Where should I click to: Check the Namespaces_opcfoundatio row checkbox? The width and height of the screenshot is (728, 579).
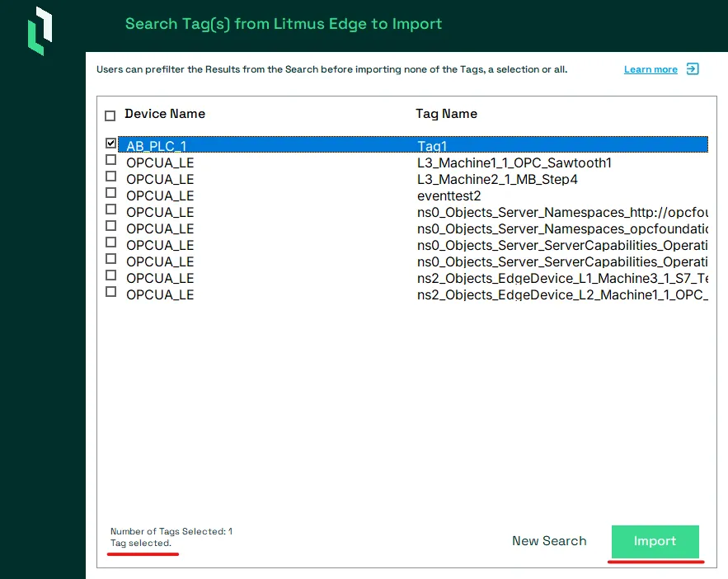pyautogui.click(x=110, y=226)
